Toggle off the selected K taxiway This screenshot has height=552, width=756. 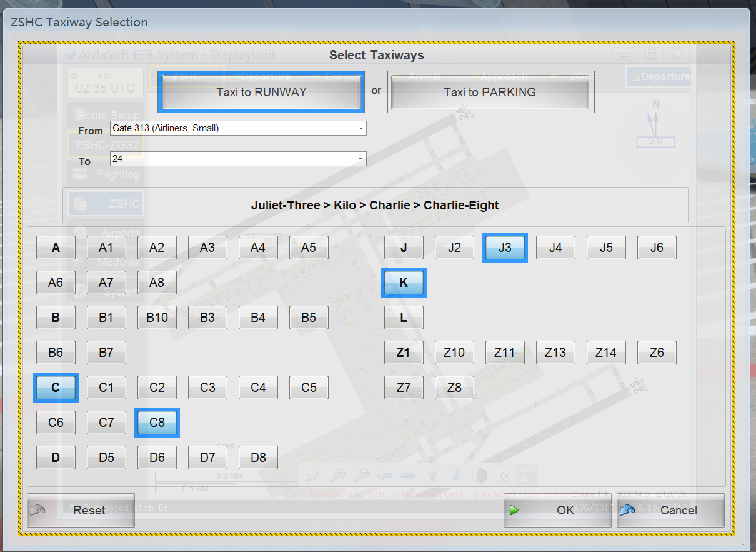coord(404,283)
